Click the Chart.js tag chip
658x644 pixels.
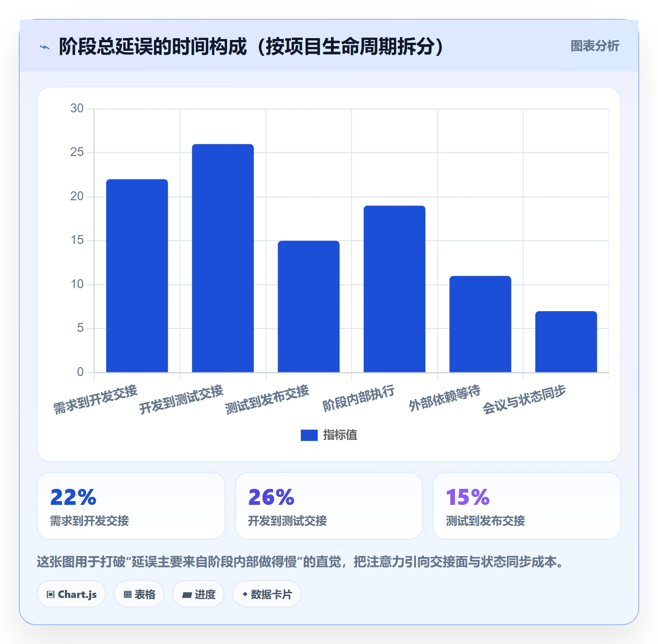pos(71,594)
